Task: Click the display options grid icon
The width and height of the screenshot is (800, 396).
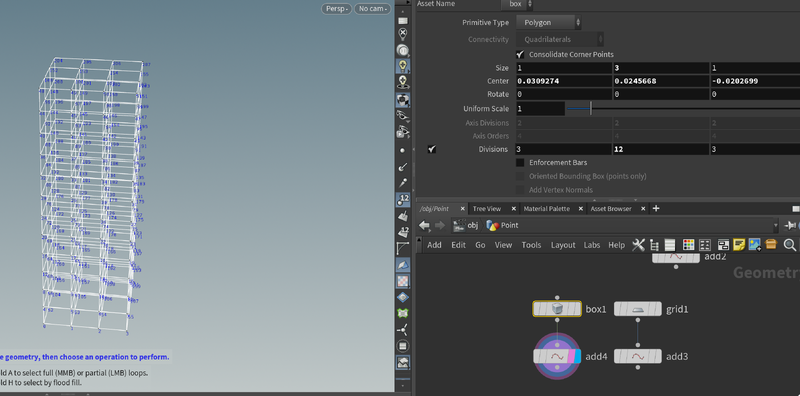Action: coord(705,245)
